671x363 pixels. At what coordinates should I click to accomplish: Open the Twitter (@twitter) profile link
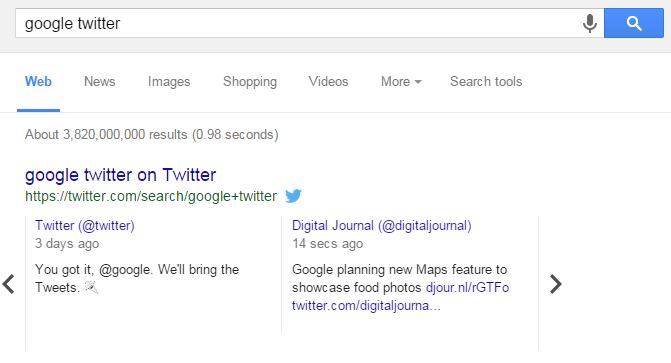85,226
